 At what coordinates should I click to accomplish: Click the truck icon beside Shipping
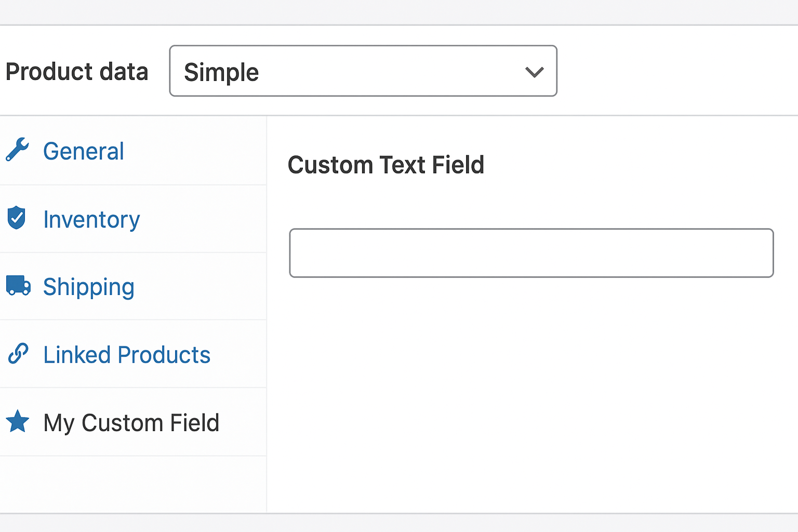[18, 286]
